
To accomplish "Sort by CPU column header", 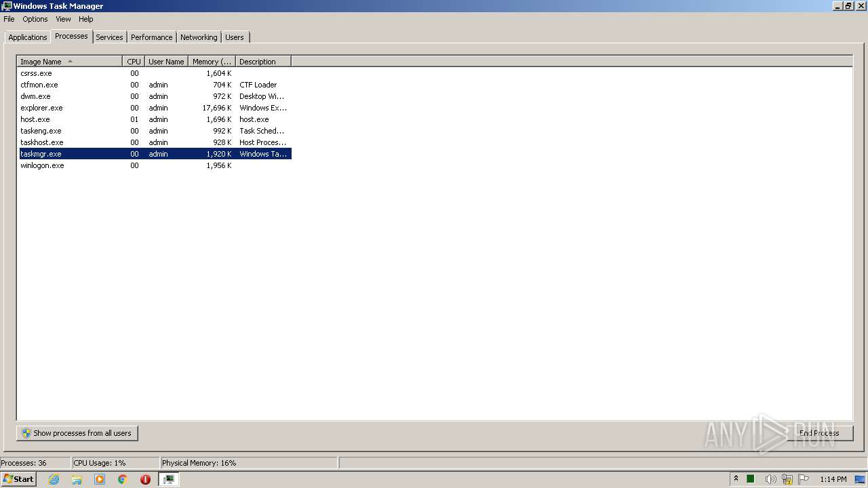I will pos(134,62).
